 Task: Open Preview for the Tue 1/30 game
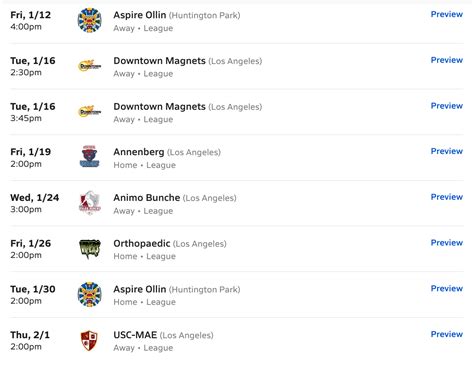pyautogui.click(x=446, y=288)
